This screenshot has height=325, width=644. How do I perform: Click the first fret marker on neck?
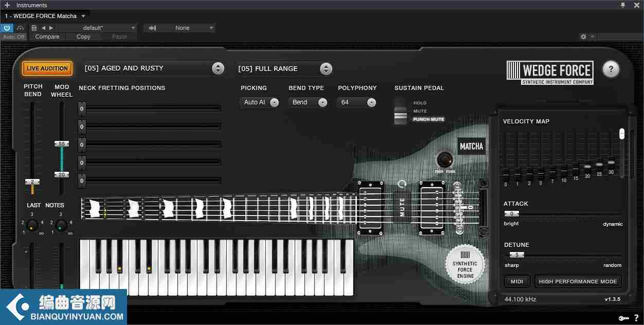point(94,208)
